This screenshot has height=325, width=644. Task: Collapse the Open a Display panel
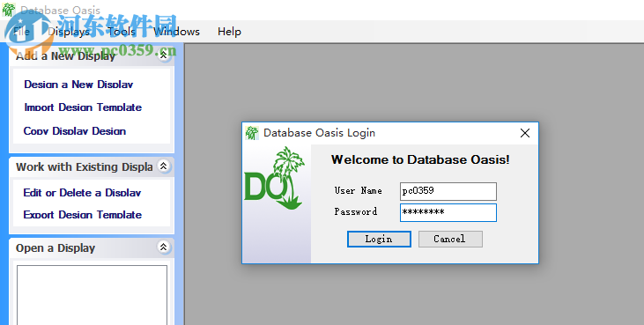pyautogui.click(x=164, y=247)
